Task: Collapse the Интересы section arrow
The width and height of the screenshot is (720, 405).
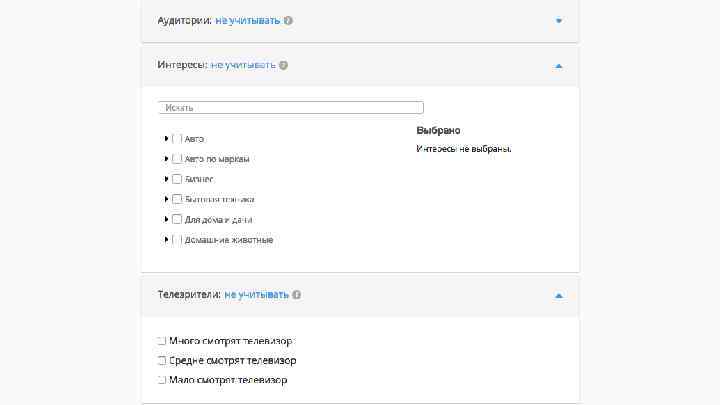Action: click(x=559, y=65)
